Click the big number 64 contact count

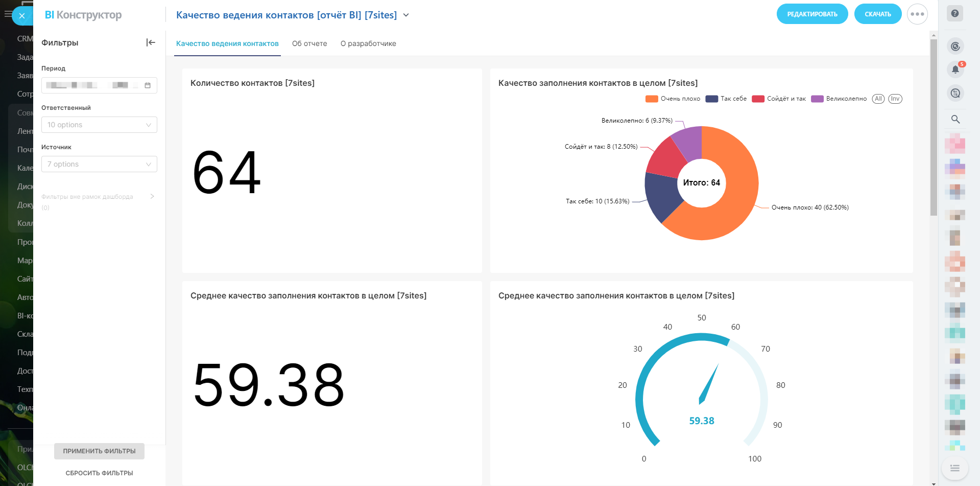(x=227, y=173)
